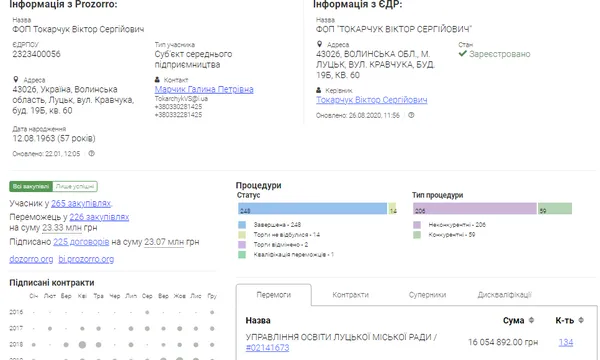Select the Всі закупівлі toggle option
The height and width of the screenshot is (360, 600).
point(31,186)
